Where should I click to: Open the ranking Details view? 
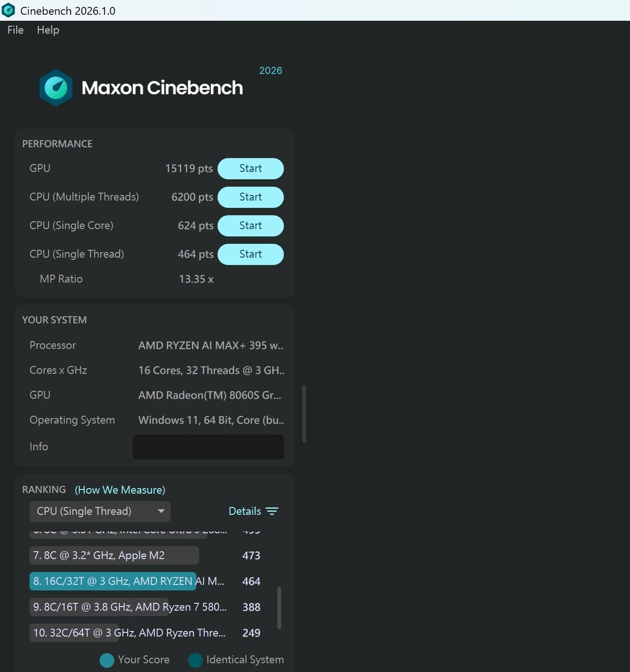[x=253, y=511]
